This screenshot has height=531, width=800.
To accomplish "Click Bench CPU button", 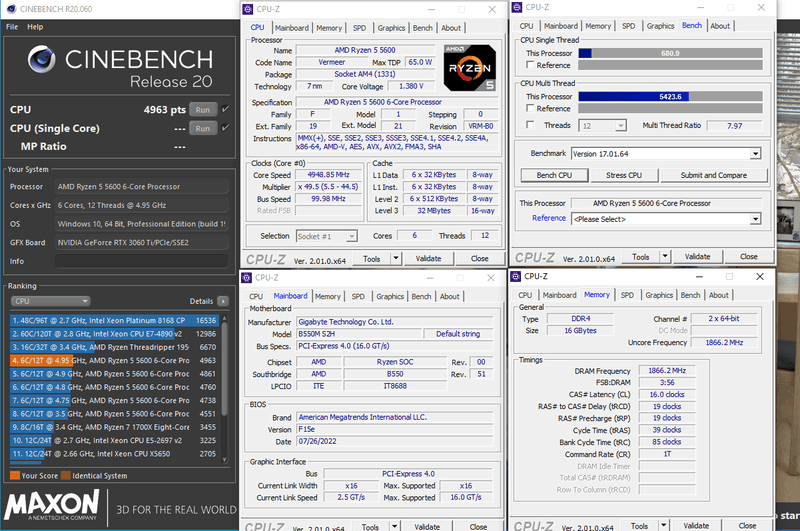I will click(554, 175).
